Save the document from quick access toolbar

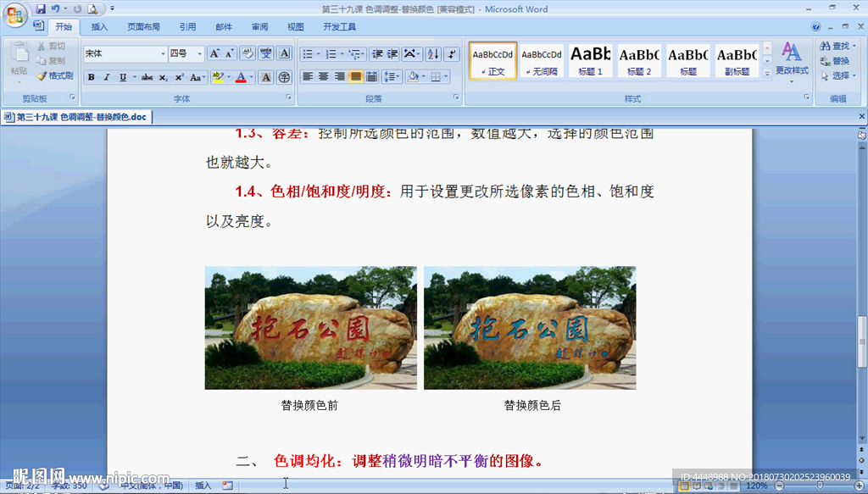coord(41,8)
